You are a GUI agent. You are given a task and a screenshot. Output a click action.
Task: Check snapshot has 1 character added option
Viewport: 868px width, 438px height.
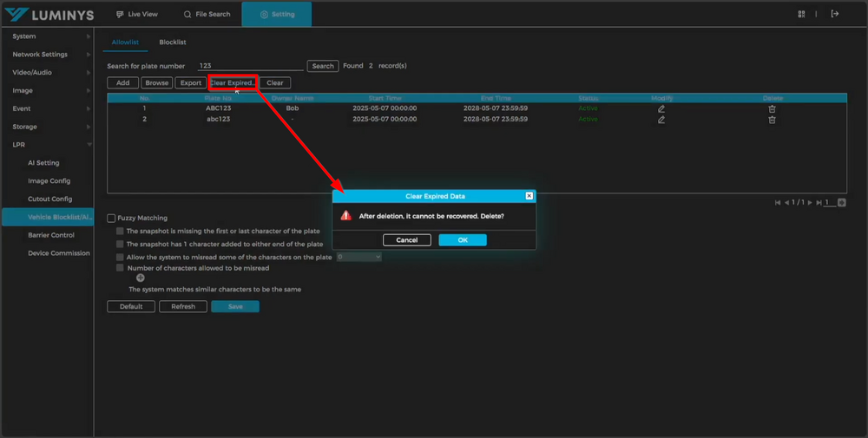pos(121,245)
